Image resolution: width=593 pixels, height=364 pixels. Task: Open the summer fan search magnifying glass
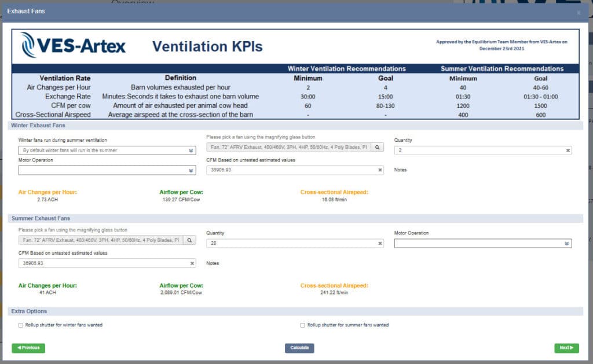189,240
